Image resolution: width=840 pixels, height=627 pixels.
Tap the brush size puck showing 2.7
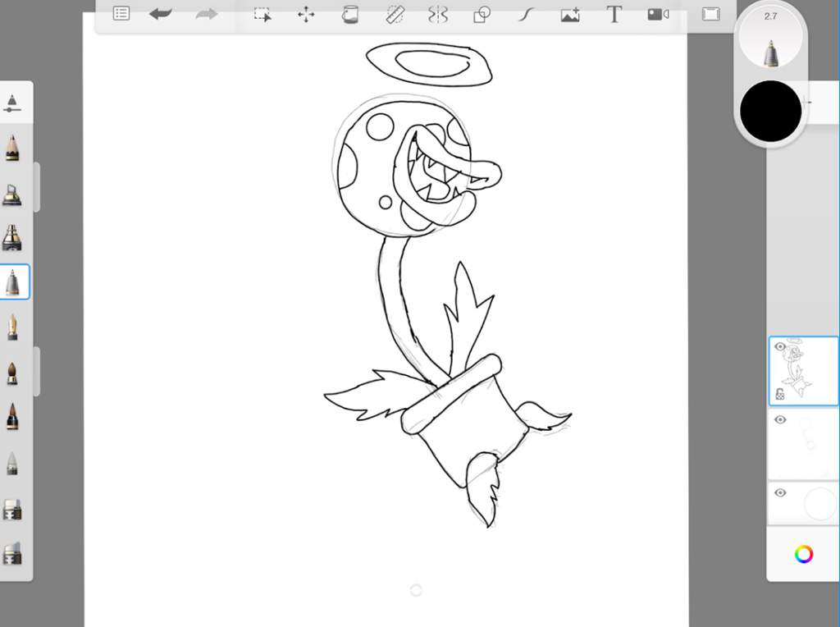click(x=770, y=36)
